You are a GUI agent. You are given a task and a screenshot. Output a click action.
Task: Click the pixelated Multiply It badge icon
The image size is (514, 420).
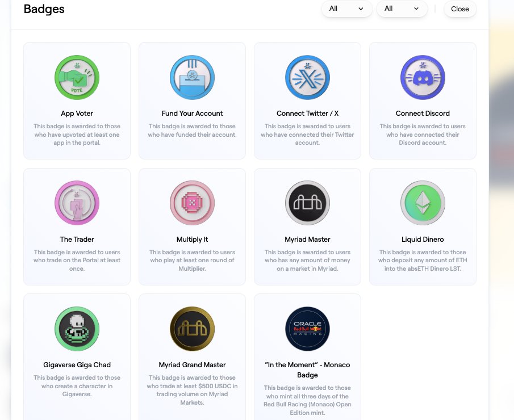[192, 203]
